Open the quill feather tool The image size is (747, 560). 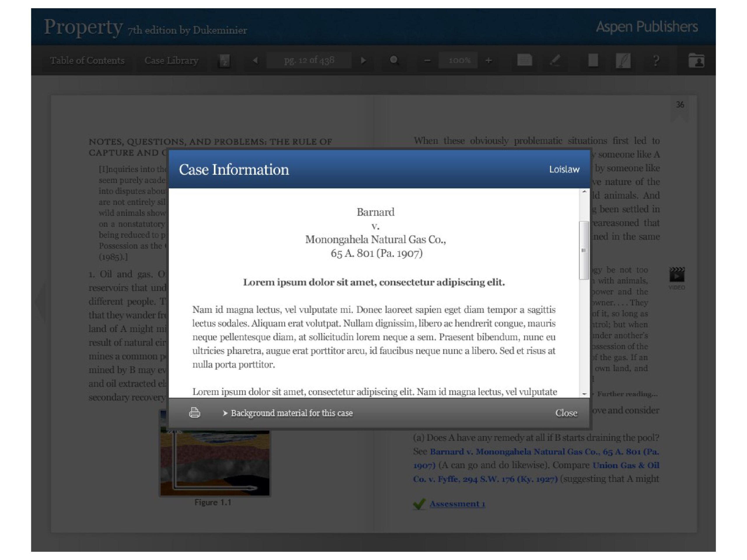click(623, 61)
